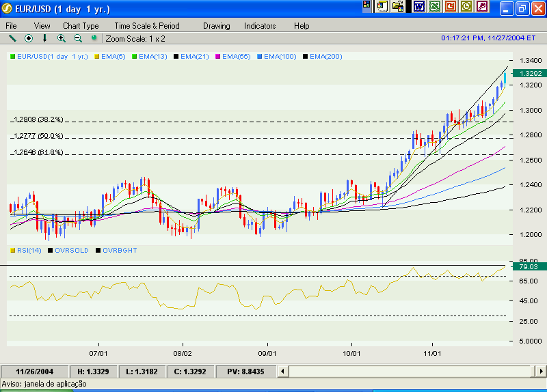Viewport: 547px width, 392px height.
Task: Open the Chart Type menu
Action: click(x=81, y=26)
